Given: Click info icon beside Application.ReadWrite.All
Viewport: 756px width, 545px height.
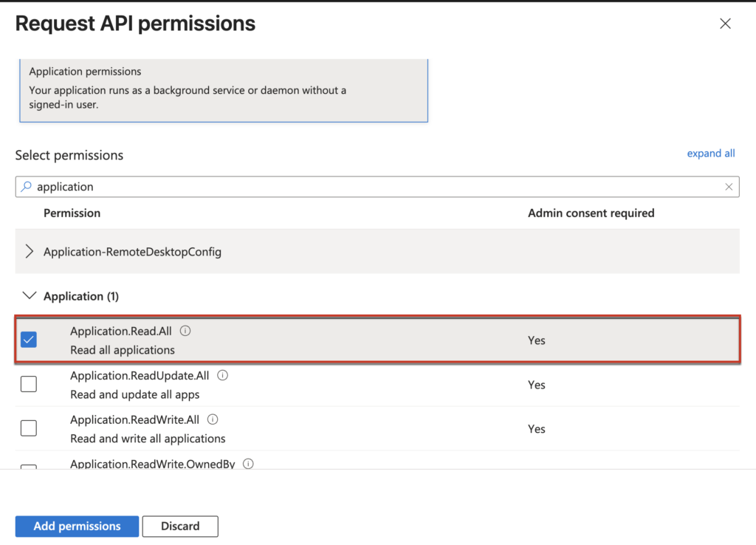Looking at the screenshot, I should (x=213, y=419).
